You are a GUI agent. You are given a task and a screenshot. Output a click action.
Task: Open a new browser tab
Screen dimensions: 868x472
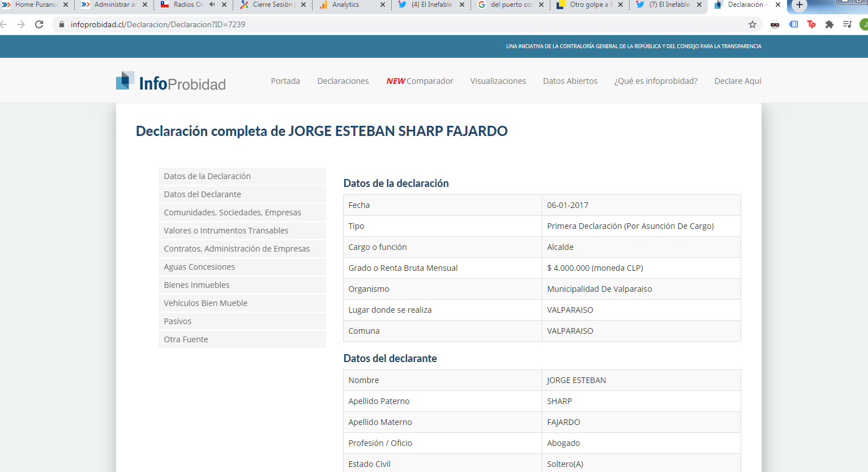799,5
